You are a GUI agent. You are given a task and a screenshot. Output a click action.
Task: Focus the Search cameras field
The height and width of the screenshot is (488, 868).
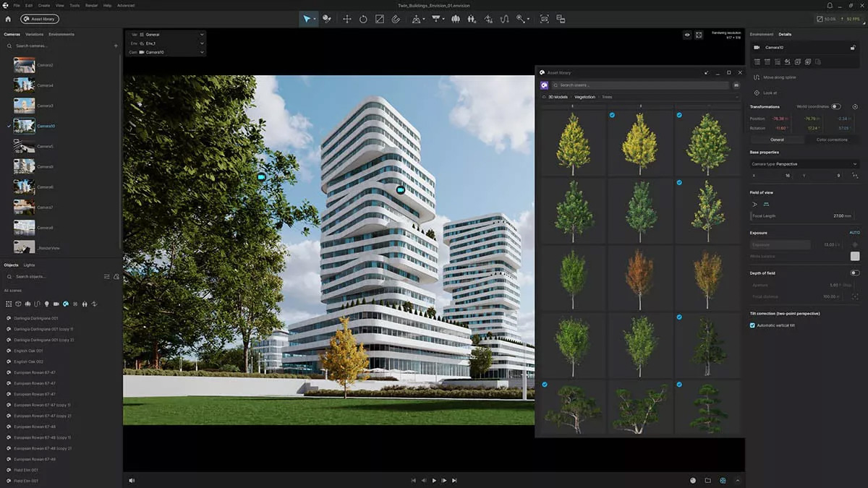point(58,46)
